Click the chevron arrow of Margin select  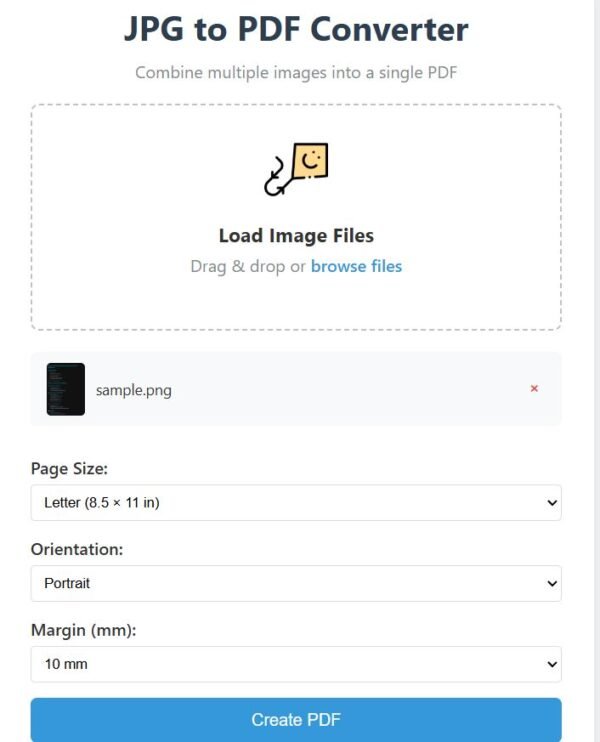coord(552,664)
